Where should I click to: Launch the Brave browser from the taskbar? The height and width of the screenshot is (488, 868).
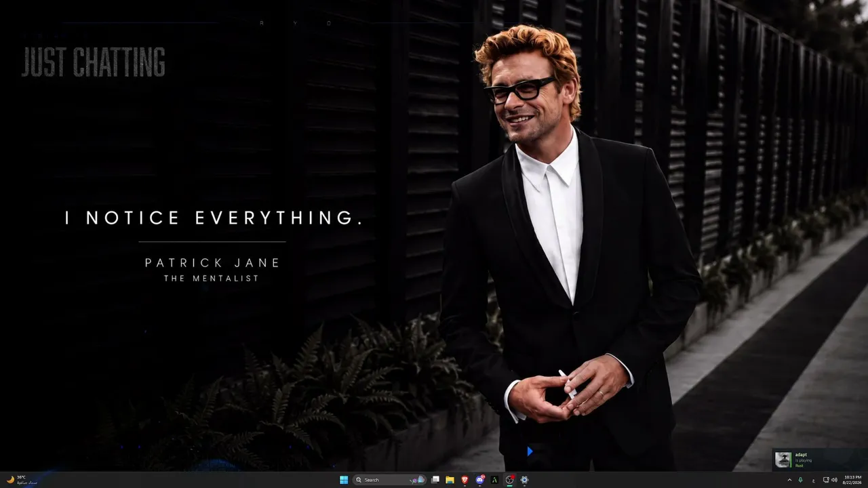[x=465, y=480]
